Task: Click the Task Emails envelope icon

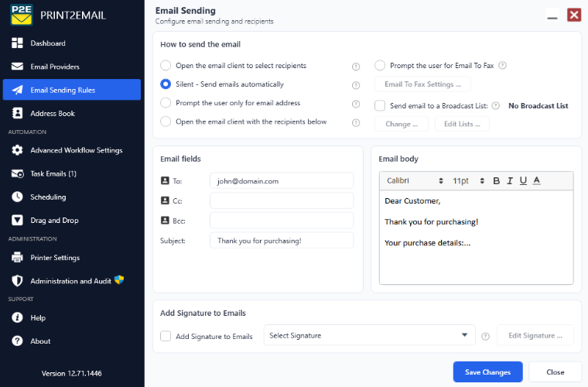Action: 18,173
